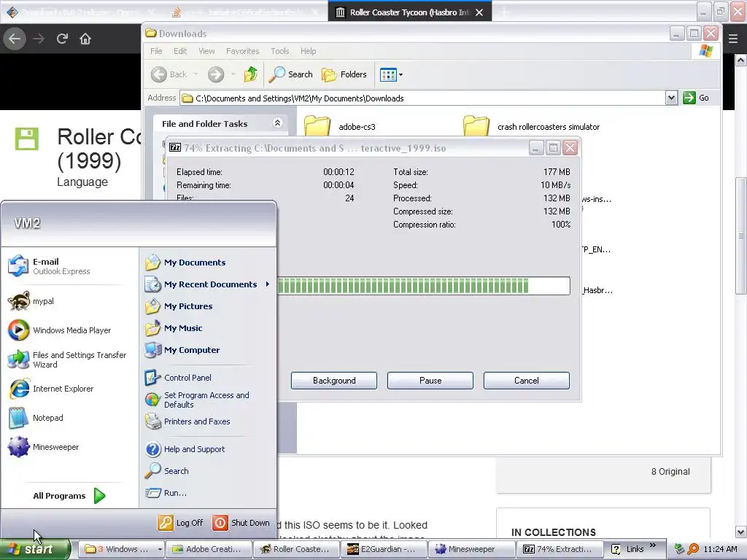Switch to 74% Extracti... taskbar button

click(559, 549)
